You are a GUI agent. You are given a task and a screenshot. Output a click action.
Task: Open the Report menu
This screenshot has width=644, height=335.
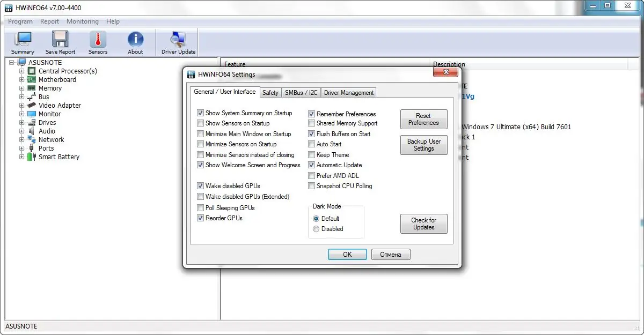click(x=49, y=21)
